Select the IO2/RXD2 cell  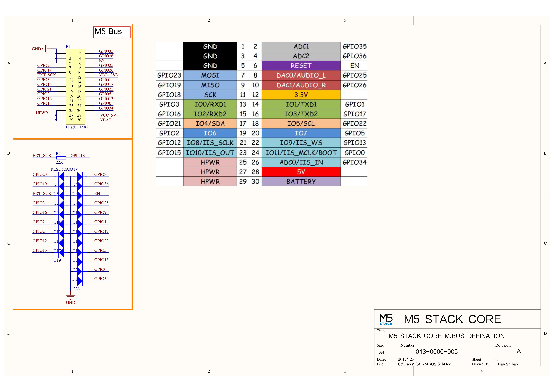pos(210,114)
